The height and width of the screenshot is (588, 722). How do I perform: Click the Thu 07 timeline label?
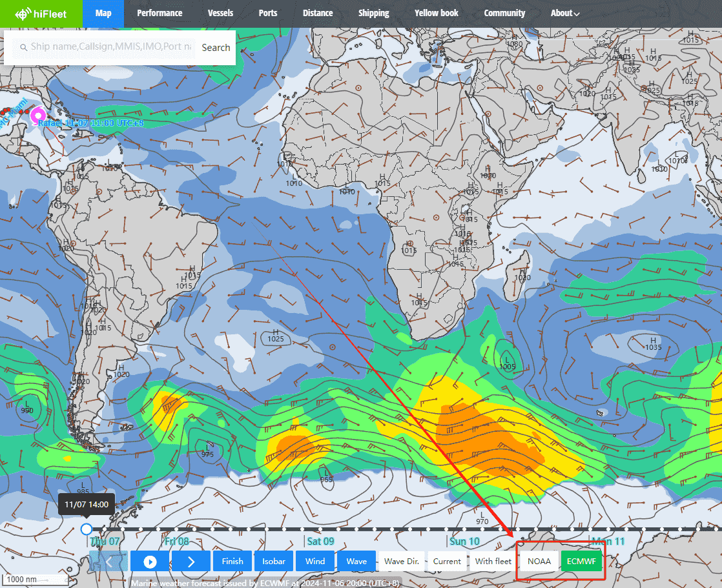[x=105, y=541]
